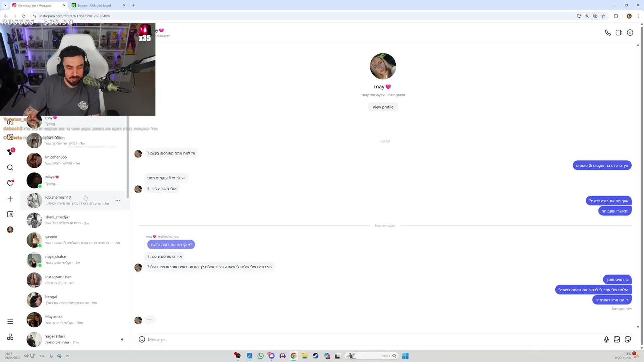
Task: Open own profile avatar in sidebar
Action: pyautogui.click(x=10, y=230)
